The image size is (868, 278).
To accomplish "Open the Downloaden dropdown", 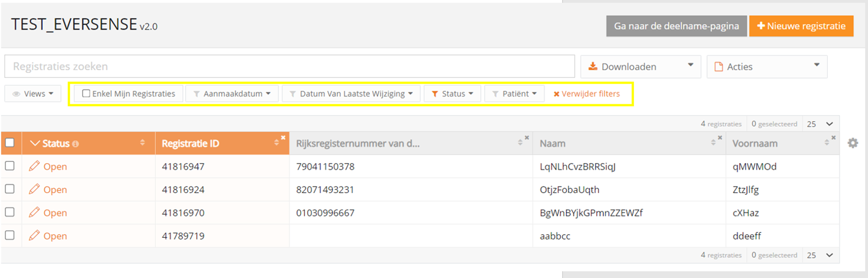I will click(640, 66).
